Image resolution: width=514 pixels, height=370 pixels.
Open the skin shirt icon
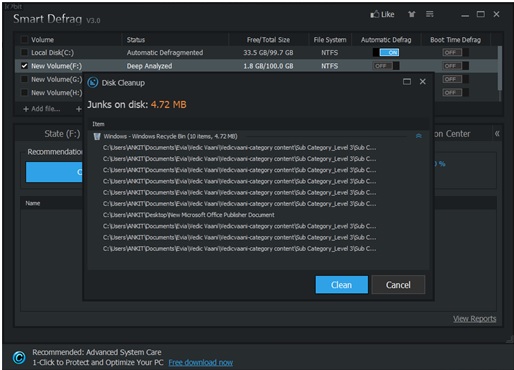412,14
